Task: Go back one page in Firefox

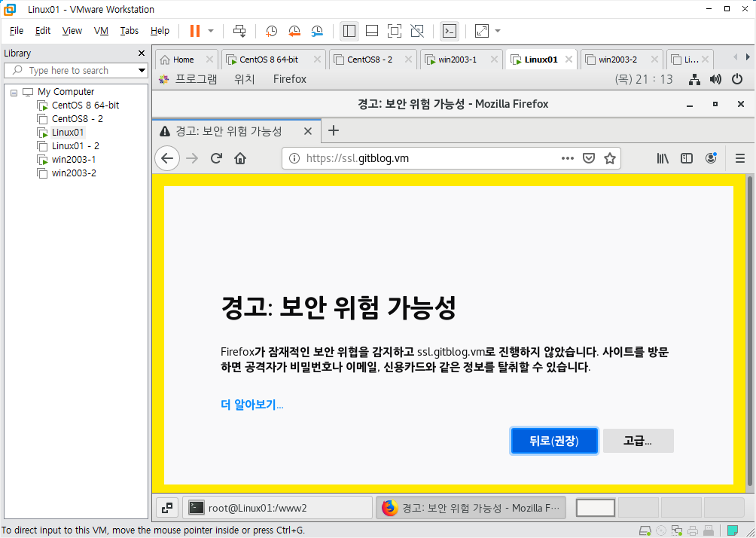Action: [x=167, y=158]
